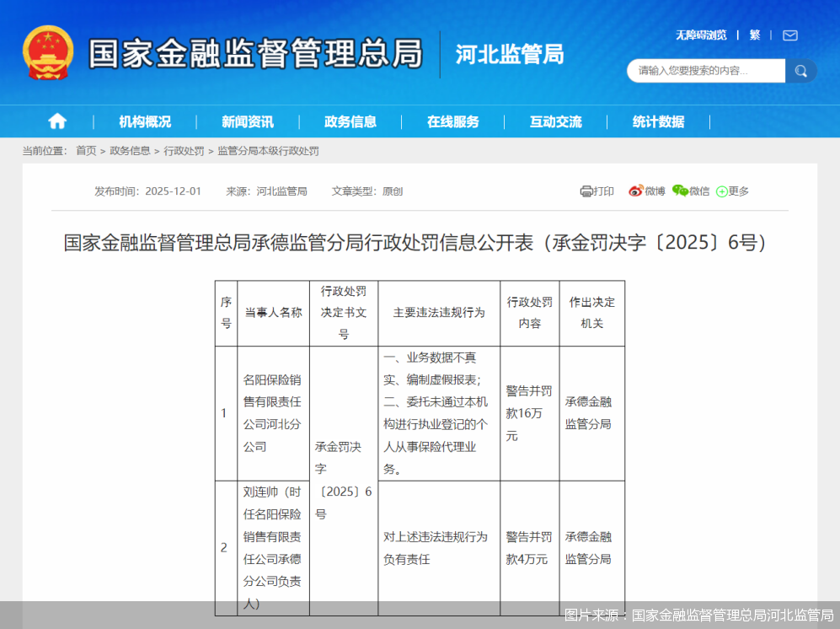Select 统计数据 in navigation bar
This screenshot has height=629, width=840.
click(658, 121)
